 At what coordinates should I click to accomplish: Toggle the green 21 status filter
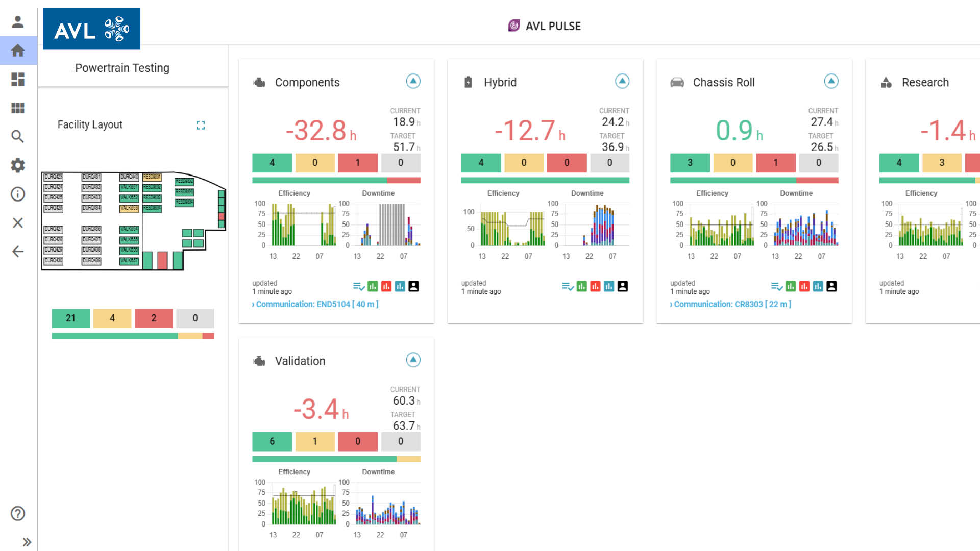click(70, 318)
